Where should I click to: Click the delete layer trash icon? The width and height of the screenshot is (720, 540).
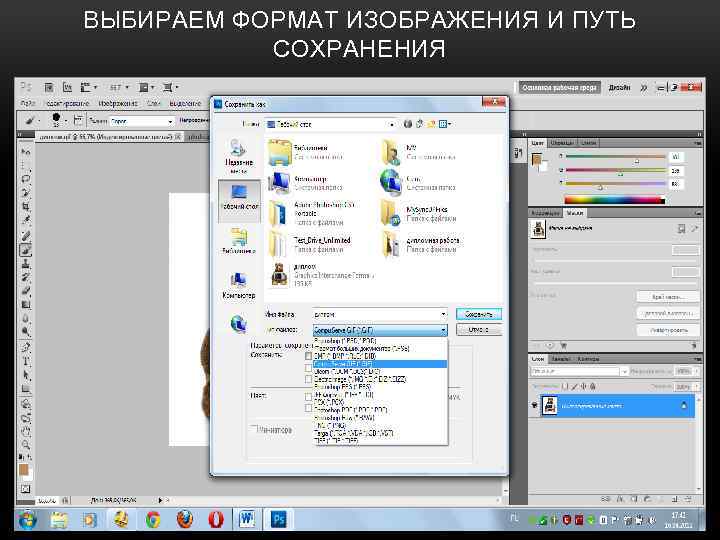pos(687,498)
